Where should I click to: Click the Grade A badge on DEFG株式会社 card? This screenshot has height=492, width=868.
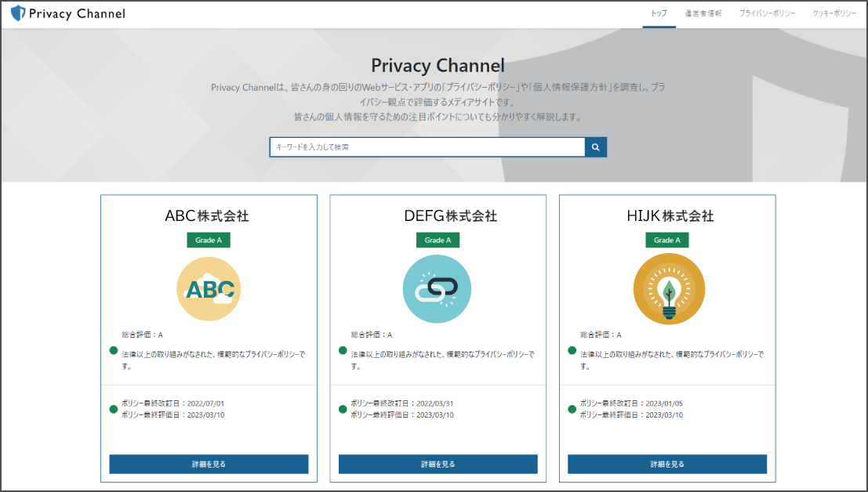(x=437, y=240)
